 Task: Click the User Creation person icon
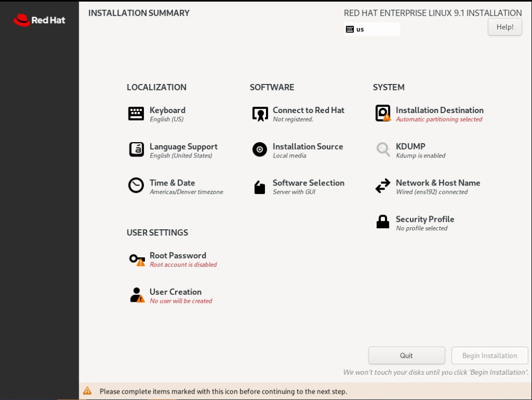point(136,295)
